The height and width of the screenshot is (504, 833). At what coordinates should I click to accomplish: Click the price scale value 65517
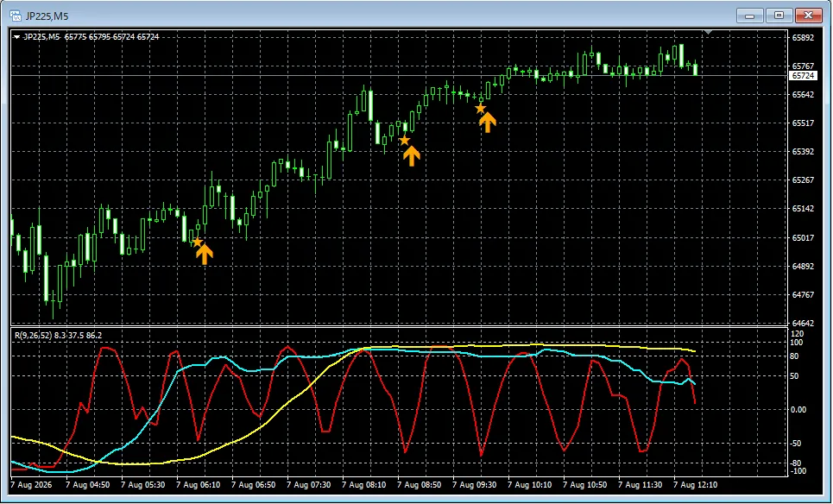804,123
